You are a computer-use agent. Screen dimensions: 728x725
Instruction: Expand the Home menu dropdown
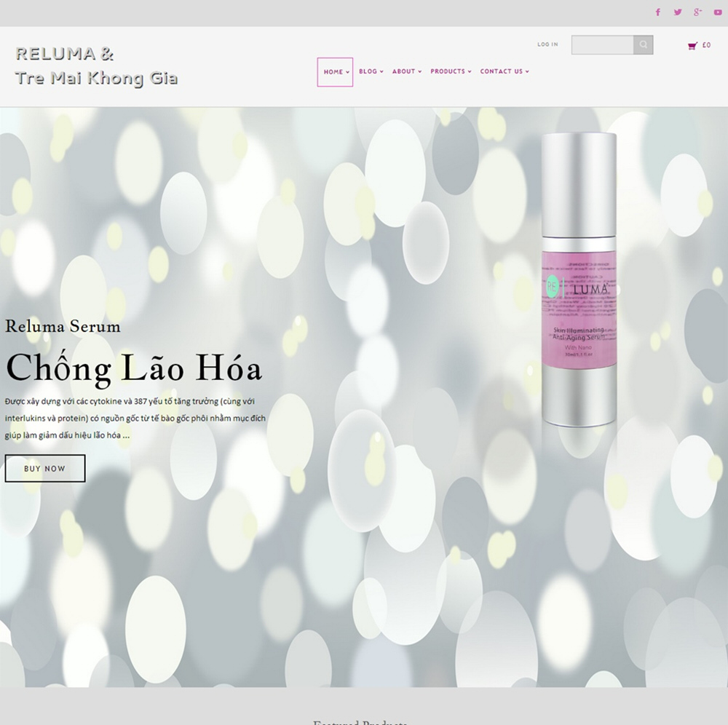pyautogui.click(x=335, y=72)
